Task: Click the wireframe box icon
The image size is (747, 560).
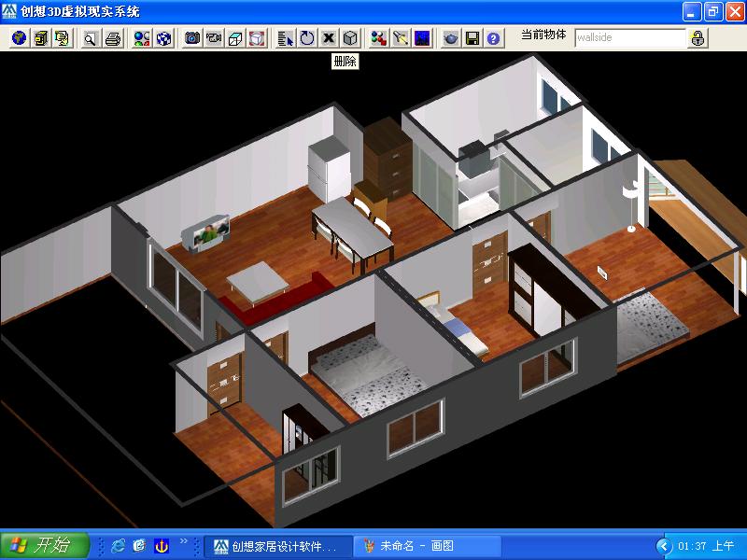Action: [235, 38]
